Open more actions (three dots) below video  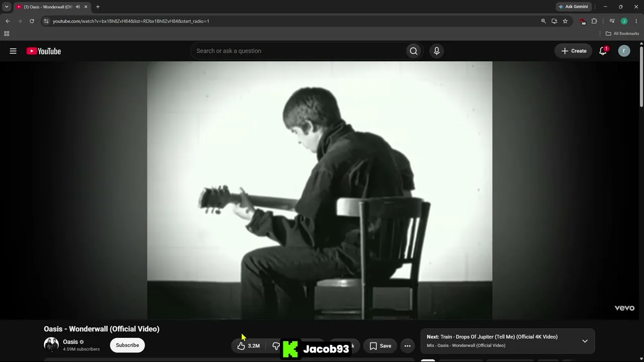pyautogui.click(x=408, y=346)
